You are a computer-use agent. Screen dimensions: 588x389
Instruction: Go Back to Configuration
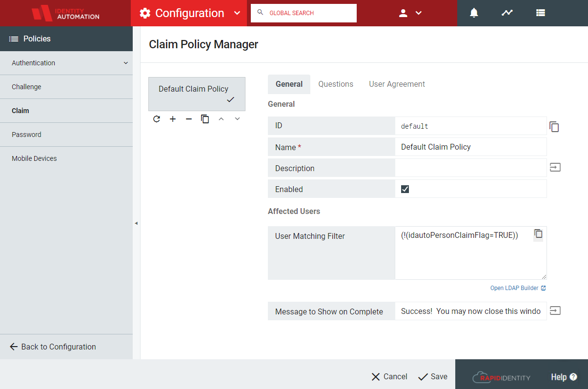pos(53,347)
